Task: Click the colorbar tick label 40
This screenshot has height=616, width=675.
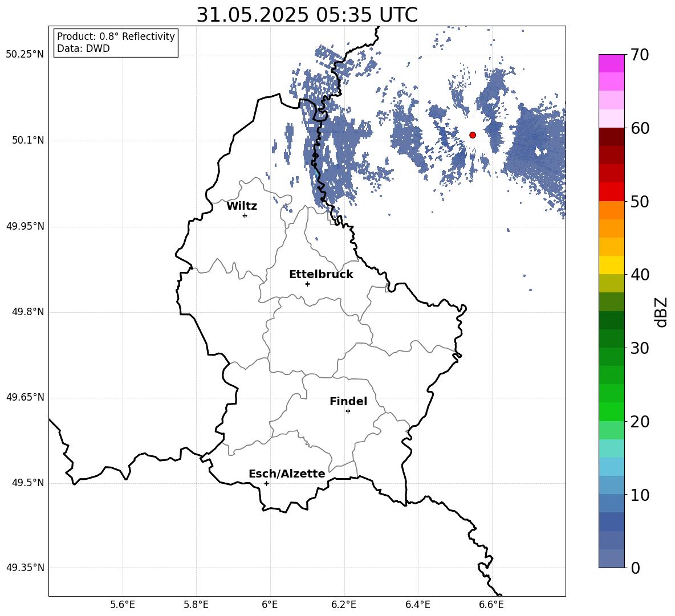Action: [x=640, y=275]
